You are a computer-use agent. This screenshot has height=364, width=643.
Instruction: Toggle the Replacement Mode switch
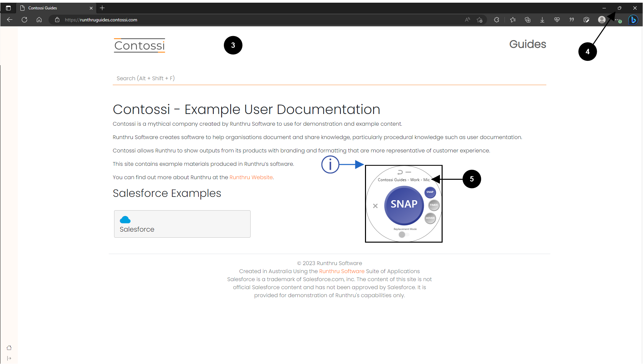pos(404,235)
